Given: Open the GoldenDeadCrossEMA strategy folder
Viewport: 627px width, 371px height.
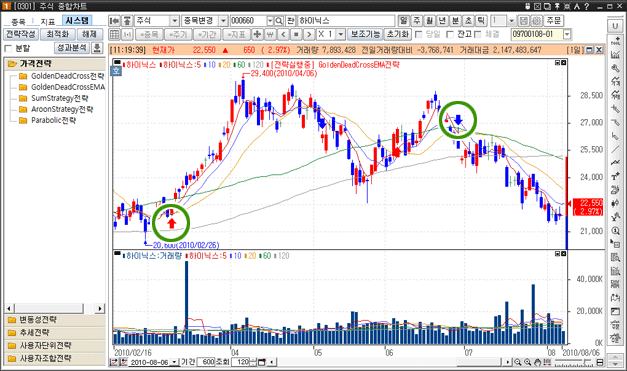Looking at the screenshot, I should click(62, 87).
